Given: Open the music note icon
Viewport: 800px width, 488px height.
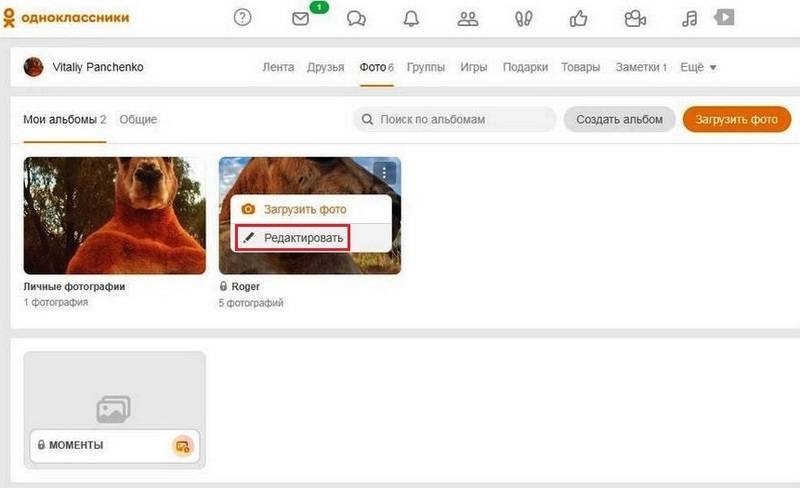Looking at the screenshot, I should click(x=689, y=19).
